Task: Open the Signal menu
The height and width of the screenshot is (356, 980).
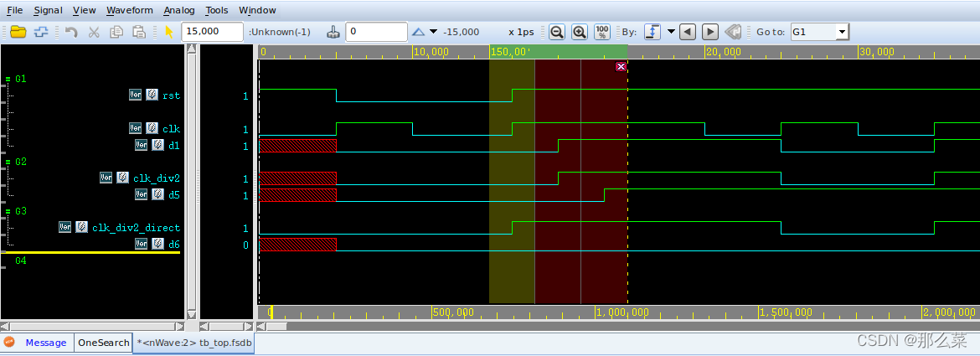Action: click(48, 10)
